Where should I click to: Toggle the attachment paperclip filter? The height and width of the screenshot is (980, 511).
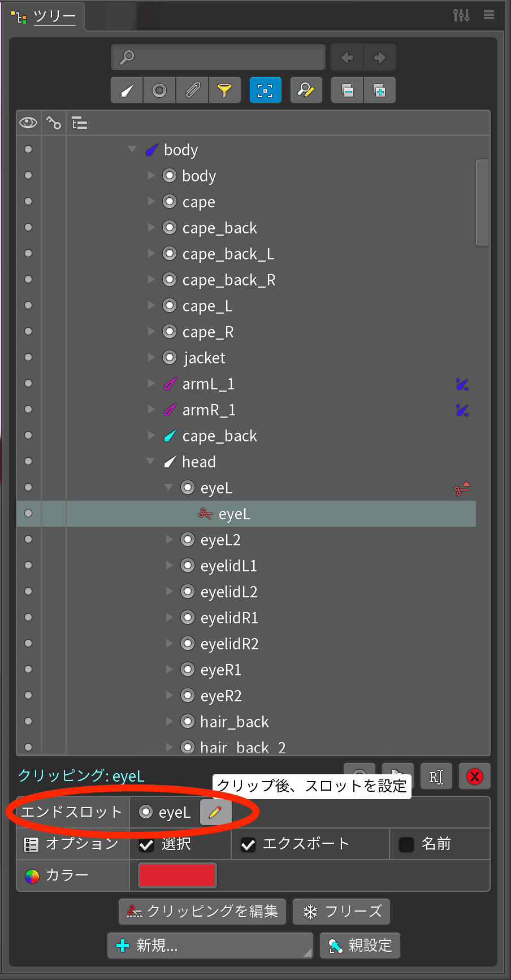click(x=192, y=90)
